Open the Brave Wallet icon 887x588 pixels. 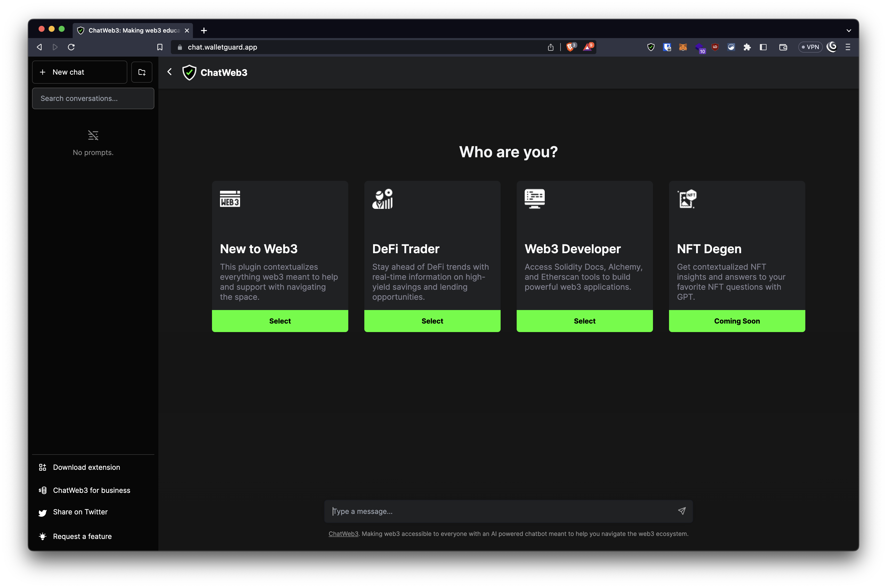click(783, 47)
